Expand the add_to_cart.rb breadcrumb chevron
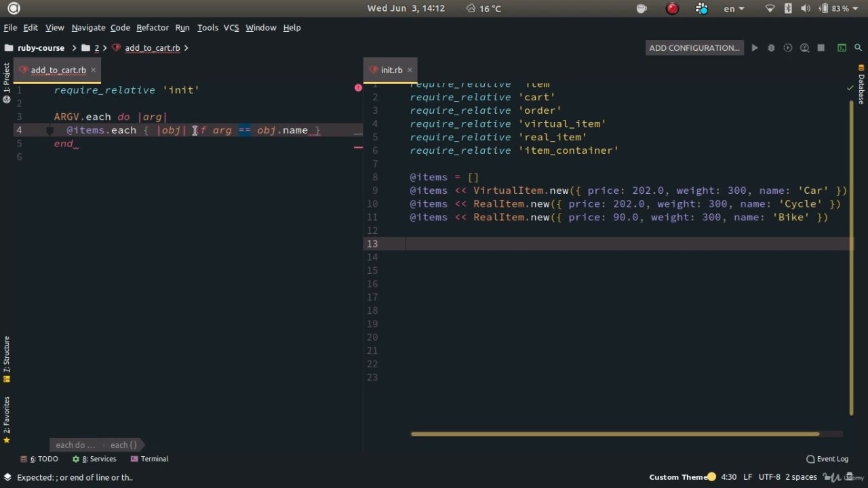Screen dimensions: 868x488 coord(186,48)
